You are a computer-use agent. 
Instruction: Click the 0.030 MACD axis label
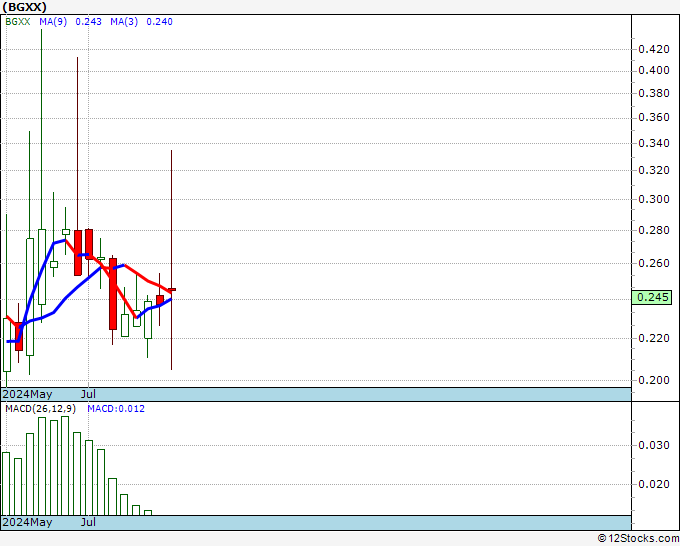click(654, 445)
